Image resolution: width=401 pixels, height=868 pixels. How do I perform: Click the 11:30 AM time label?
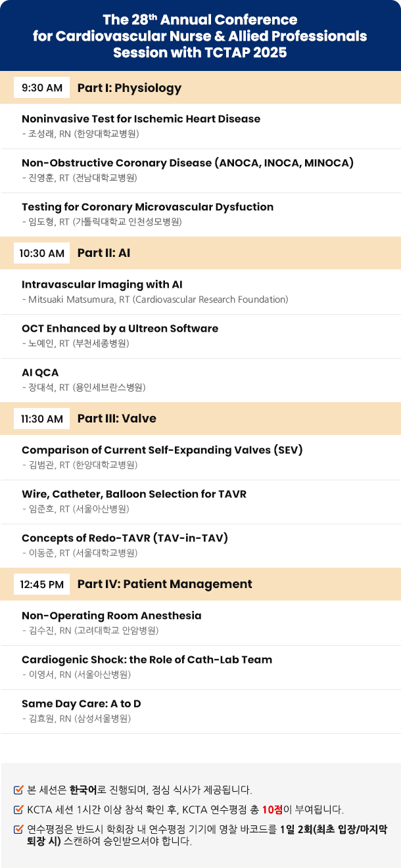[x=42, y=419]
